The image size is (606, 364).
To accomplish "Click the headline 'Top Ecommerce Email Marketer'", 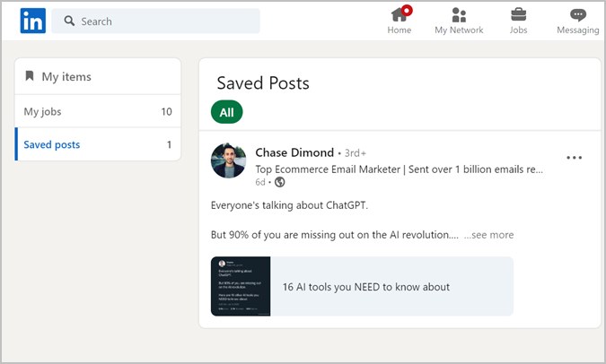I will pos(328,169).
